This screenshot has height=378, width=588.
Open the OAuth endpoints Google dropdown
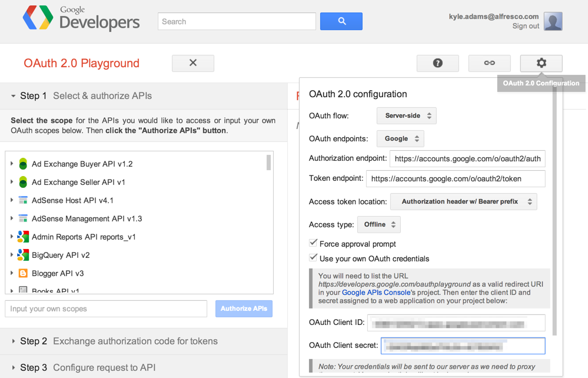point(400,138)
